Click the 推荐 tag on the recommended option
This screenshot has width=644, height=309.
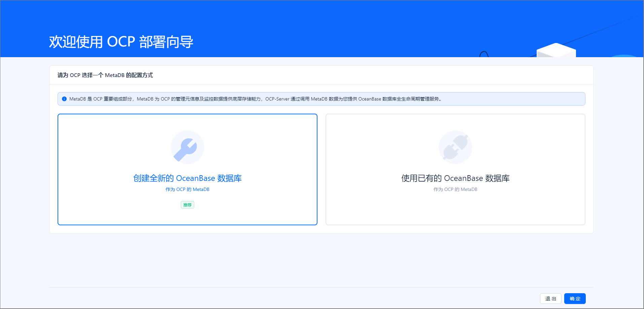187,204
